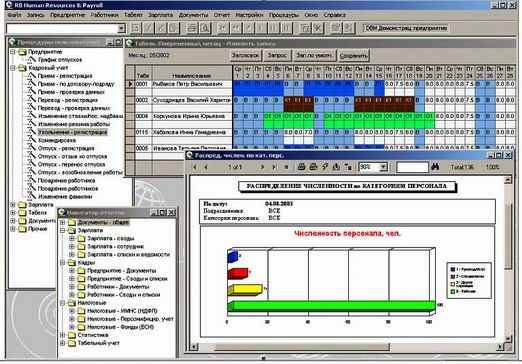Select Увольнение - регистрация tree item
The image size is (522, 364).
72,132
